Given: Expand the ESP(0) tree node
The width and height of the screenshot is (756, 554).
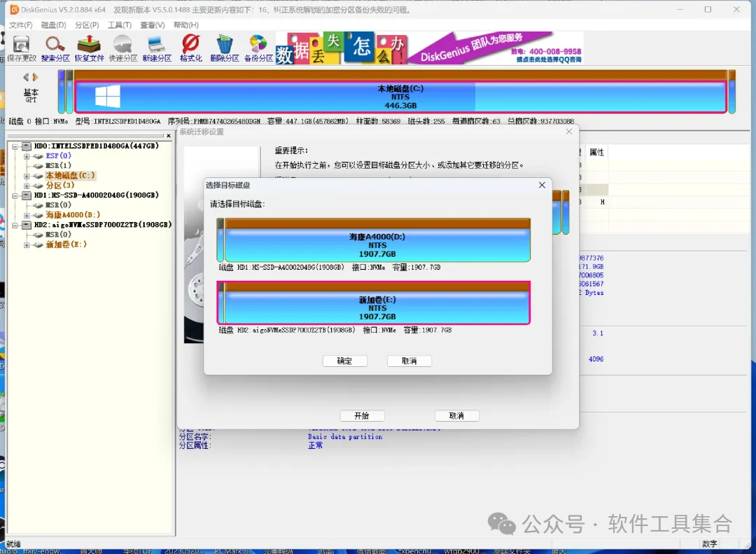Looking at the screenshot, I should pyautogui.click(x=27, y=156).
